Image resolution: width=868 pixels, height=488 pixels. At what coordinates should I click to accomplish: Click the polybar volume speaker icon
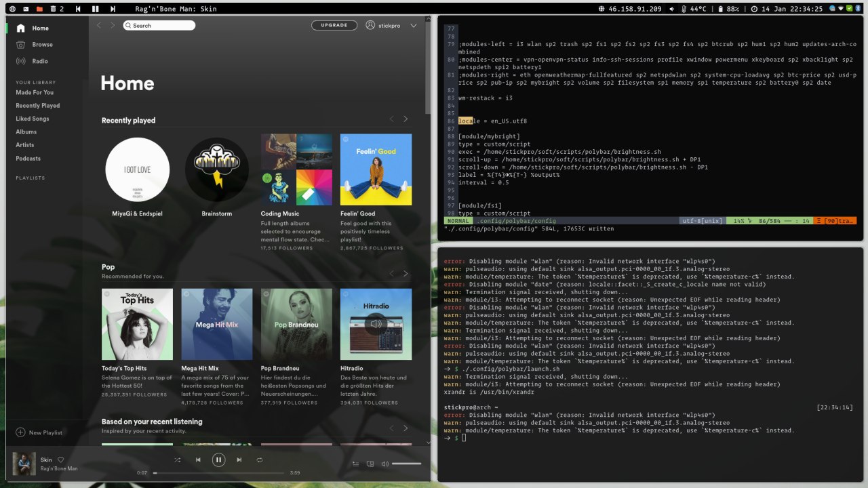point(672,9)
